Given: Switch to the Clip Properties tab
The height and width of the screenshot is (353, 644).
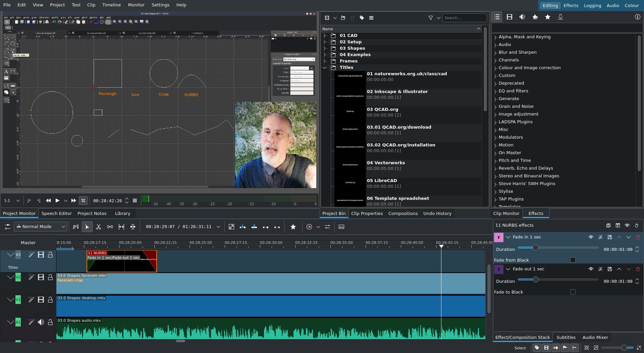Looking at the screenshot, I should [x=367, y=214].
